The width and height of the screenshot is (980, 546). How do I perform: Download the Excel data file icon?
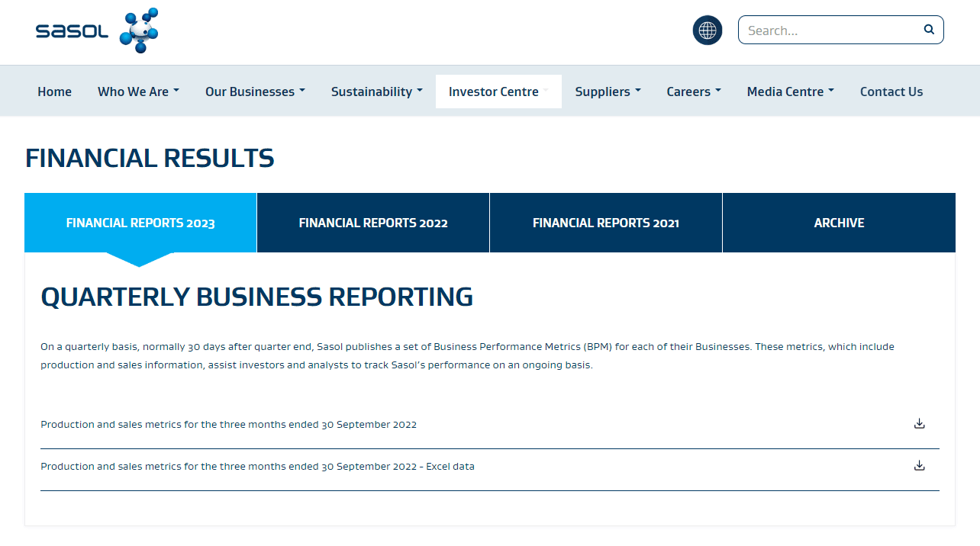(x=920, y=466)
